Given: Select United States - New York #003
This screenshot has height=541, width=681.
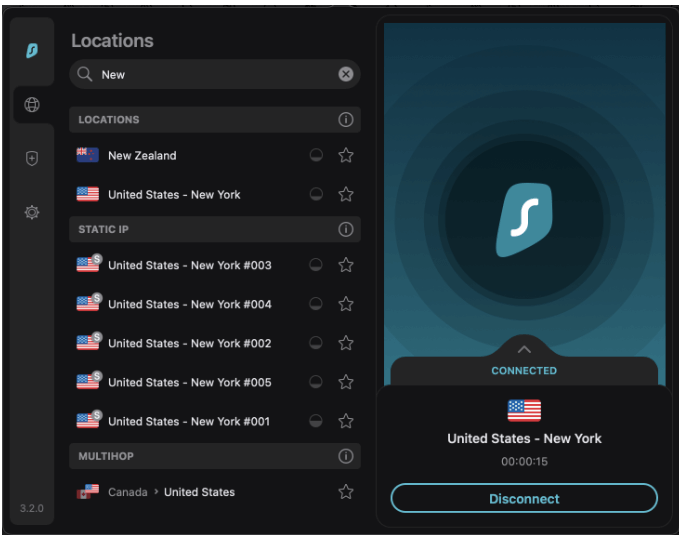Looking at the screenshot, I should tap(215, 265).
